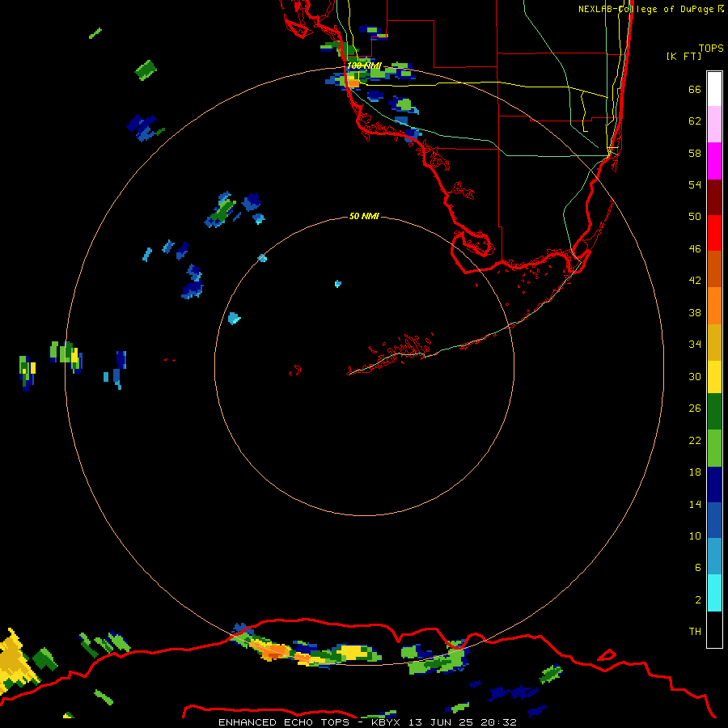Click the 'NEXLAB-College of DuPage' credit text
This screenshot has width=728, height=728.
tap(646, 9)
